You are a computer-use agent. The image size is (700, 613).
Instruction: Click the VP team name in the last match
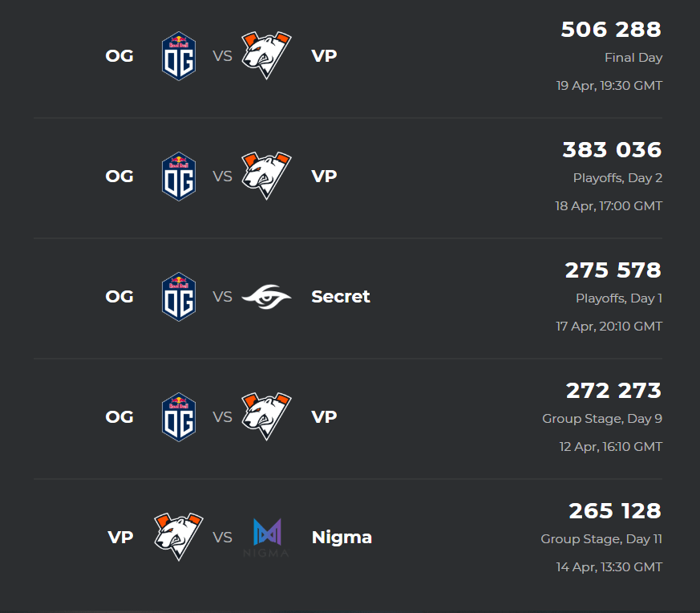coord(120,537)
